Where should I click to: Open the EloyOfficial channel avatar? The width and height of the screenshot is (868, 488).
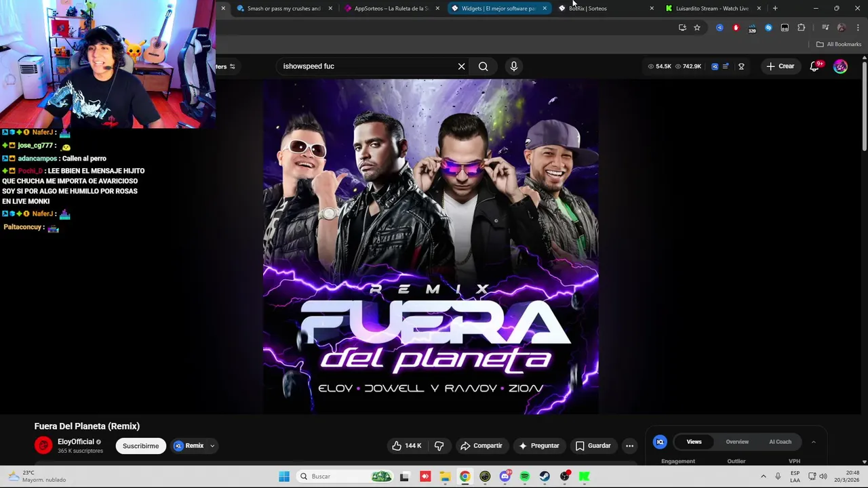coord(43,445)
